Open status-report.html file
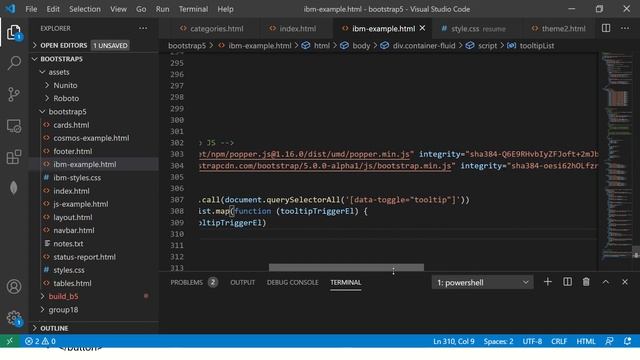This screenshot has width=640, height=360. click(x=84, y=257)
